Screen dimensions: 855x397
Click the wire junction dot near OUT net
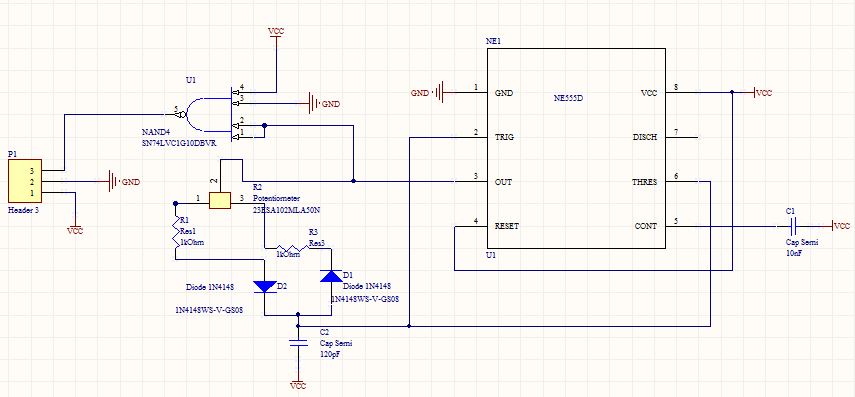[353, 181]
